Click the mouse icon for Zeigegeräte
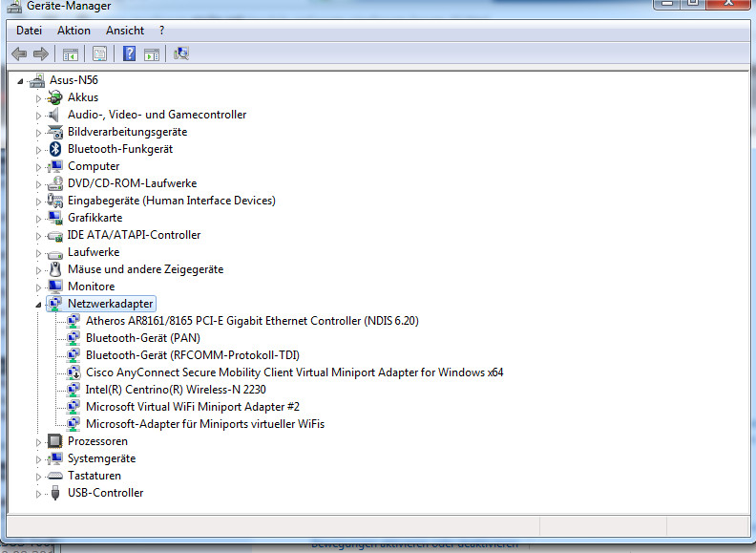Screen dimensions: 756x553 tap(55, 269)
